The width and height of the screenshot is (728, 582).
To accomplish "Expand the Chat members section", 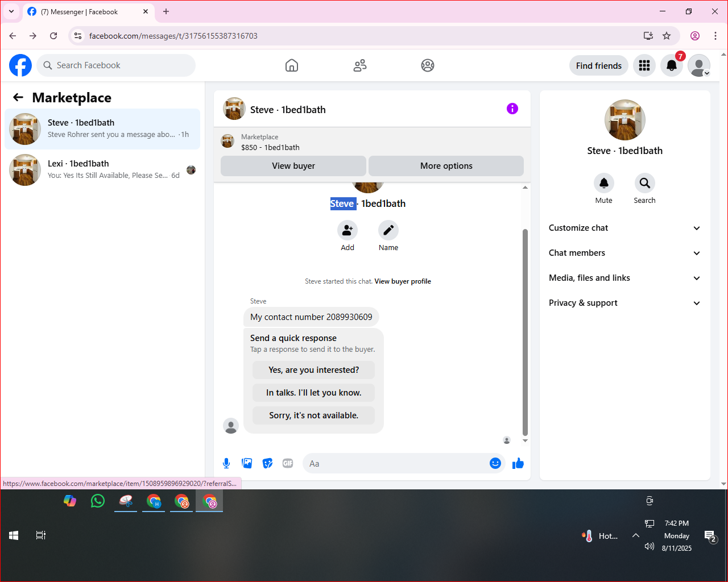I will click(624, 253).
